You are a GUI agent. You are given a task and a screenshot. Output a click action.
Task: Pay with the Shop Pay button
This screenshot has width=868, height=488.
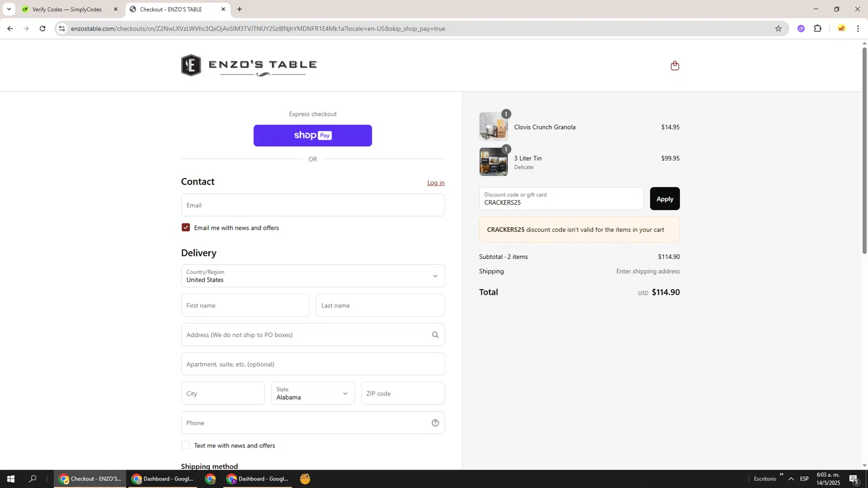click(312, 135)
